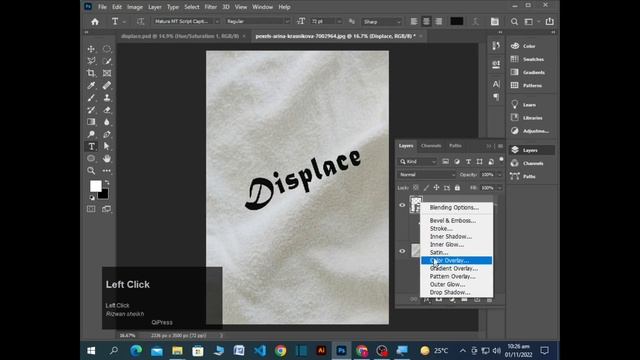Select the Brush tool

pyautogui.click(x=91, y=98)
